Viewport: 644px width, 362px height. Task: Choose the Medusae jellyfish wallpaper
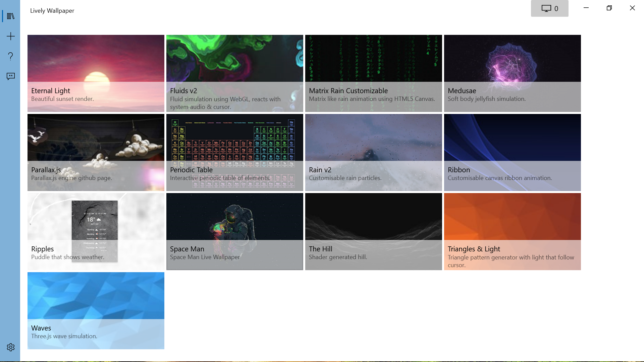tap(513, 73)
